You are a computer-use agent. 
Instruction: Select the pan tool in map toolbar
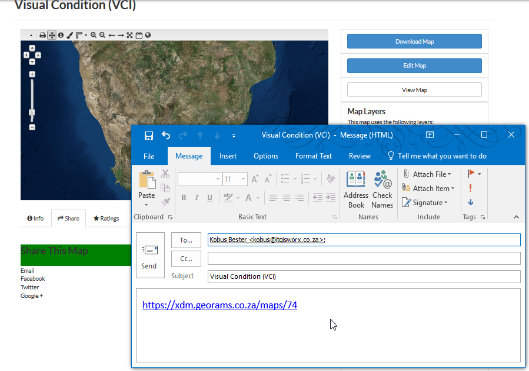click(52, 35)
